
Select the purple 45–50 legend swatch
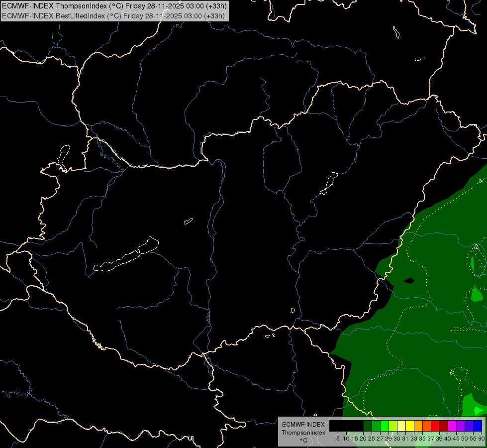[x=461, y=426]
